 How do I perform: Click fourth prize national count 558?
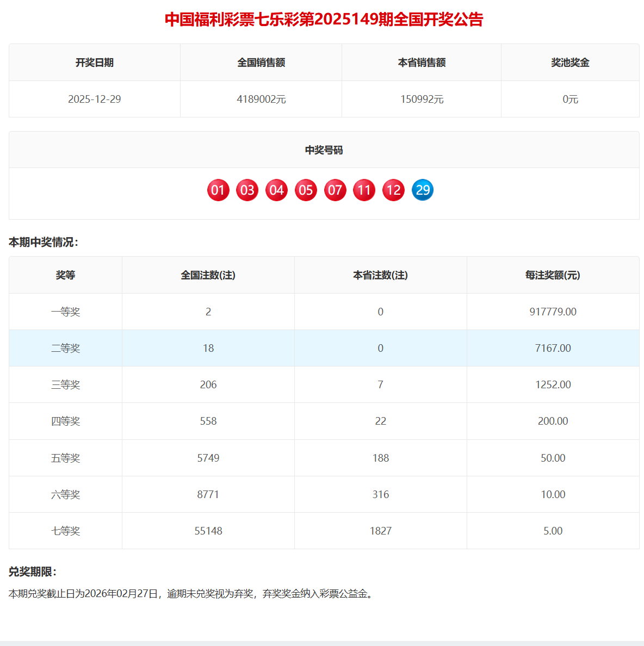pyautogui.click(x=208, y=421)
